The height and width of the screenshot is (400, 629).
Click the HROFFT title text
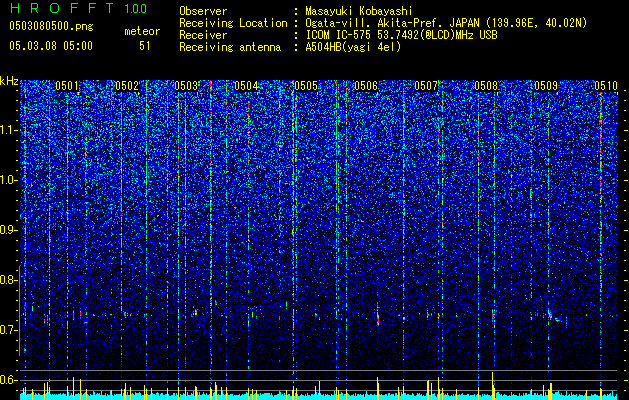pos(63,8)
